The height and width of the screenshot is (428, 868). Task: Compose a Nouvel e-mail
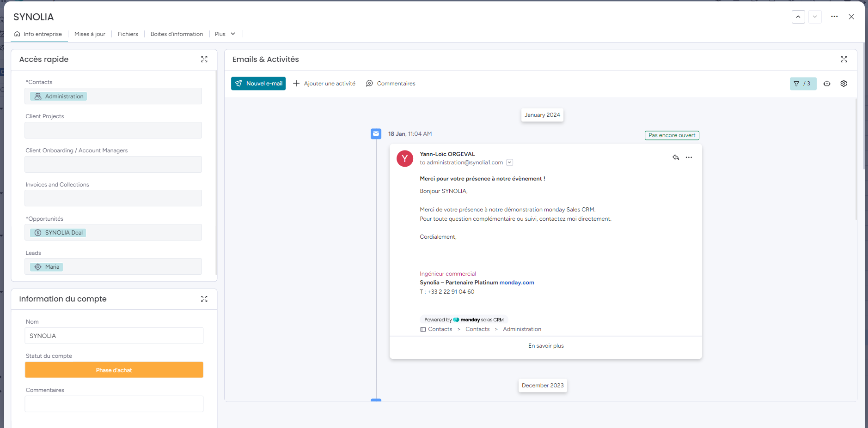pos(258,84)
